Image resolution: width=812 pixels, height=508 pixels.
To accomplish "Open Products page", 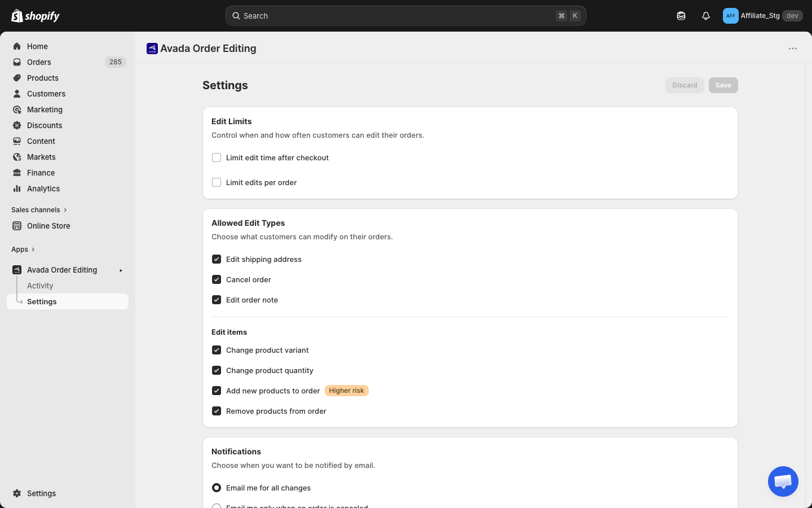I will tap(43, 78).
